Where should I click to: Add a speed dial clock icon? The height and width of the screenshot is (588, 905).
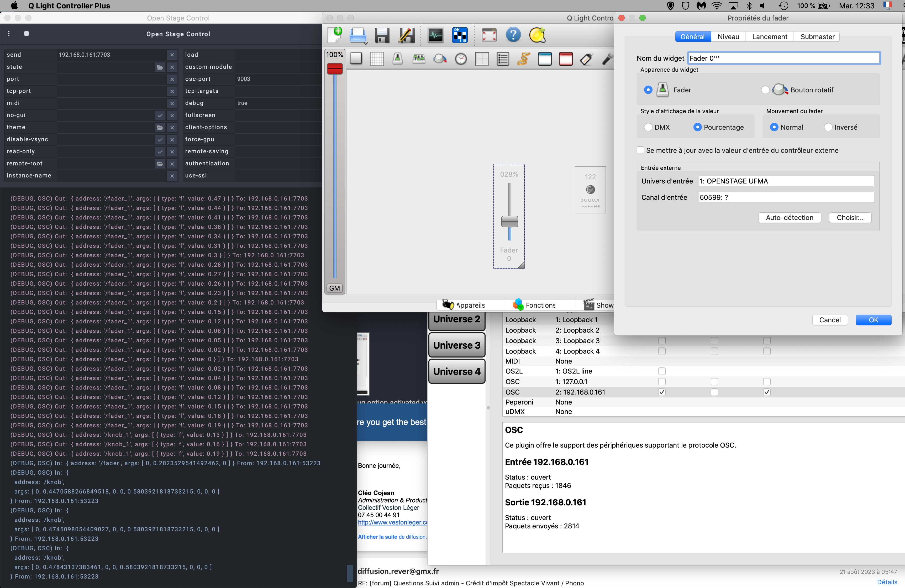(461, 59)
